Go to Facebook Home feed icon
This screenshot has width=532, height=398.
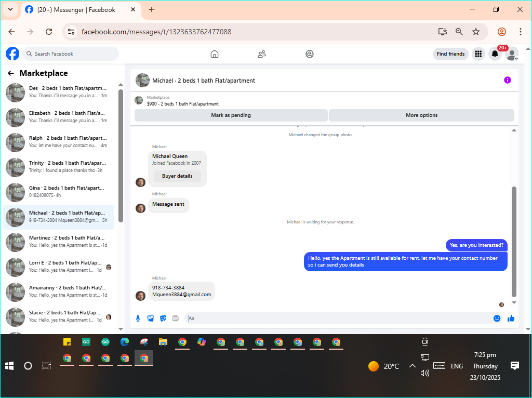tap(215, 54)
